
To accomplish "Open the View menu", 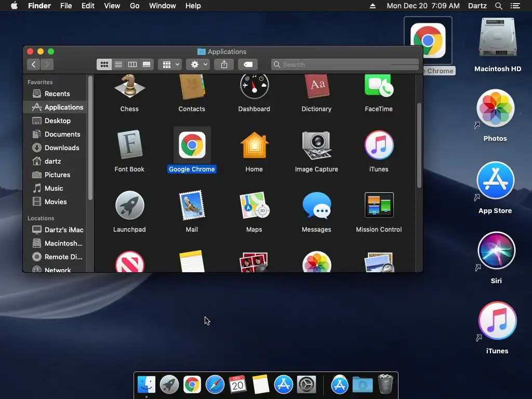I will click(112, 6).
